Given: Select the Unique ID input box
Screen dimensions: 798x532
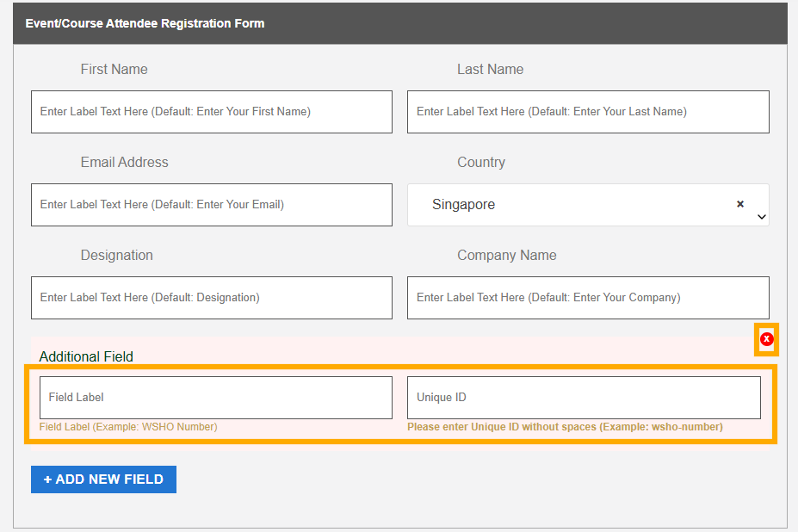Looking at the screenshot, I should [584, 398].
